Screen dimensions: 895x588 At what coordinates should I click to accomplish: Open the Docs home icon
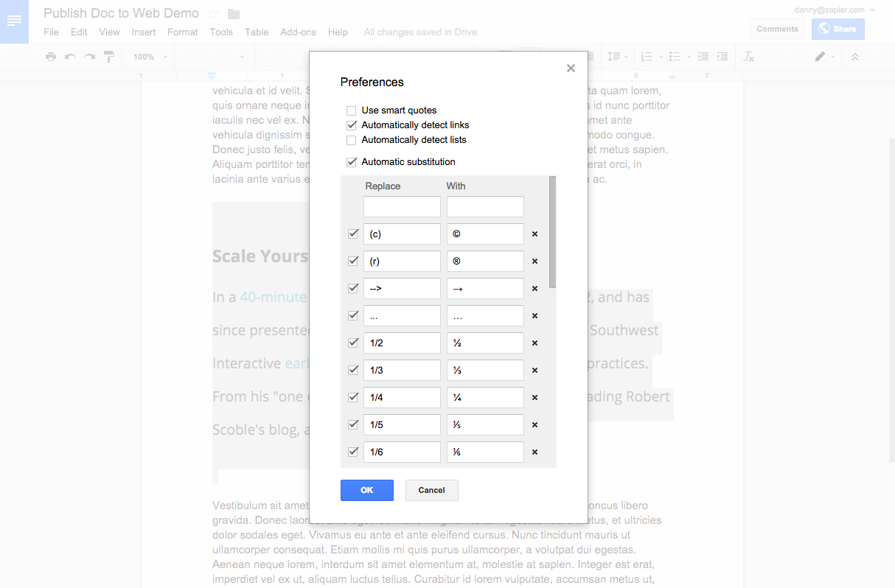[x=14, y=21]
